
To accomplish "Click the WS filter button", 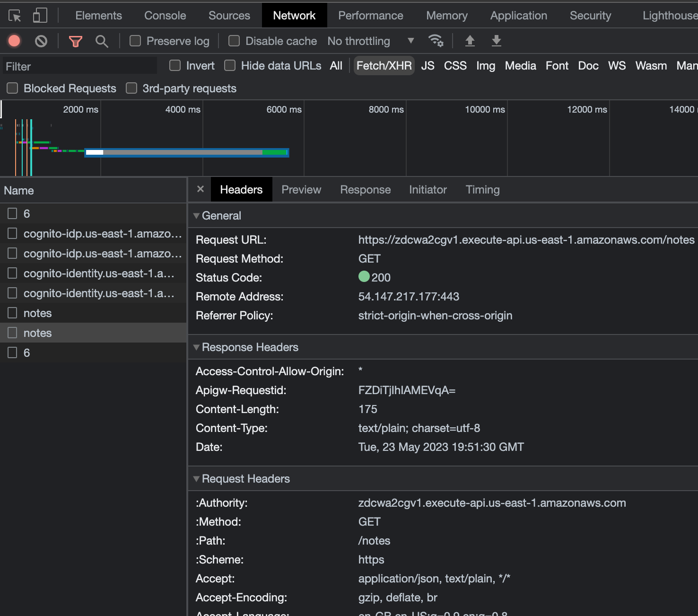I will pyautogui.click(x=617, y=66).
